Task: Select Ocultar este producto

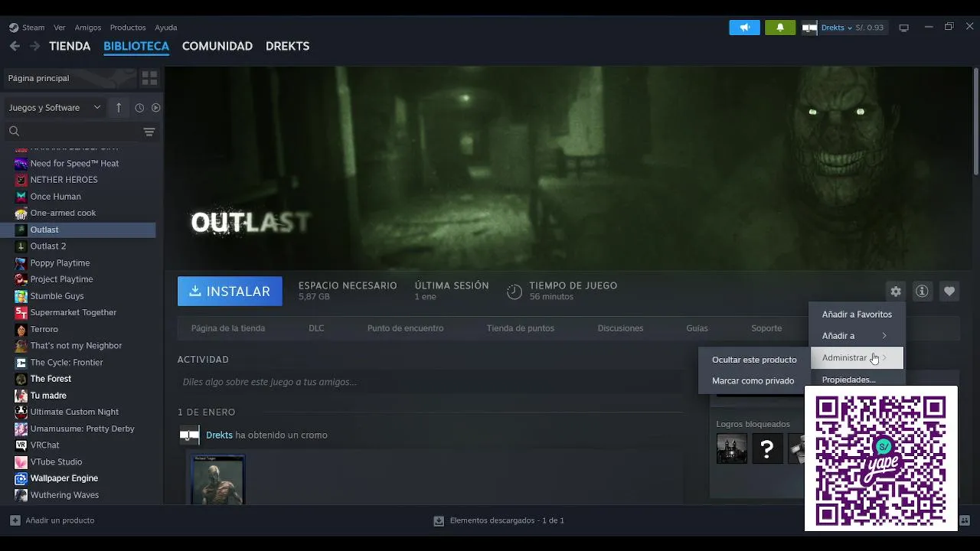Action: (754, 360)
